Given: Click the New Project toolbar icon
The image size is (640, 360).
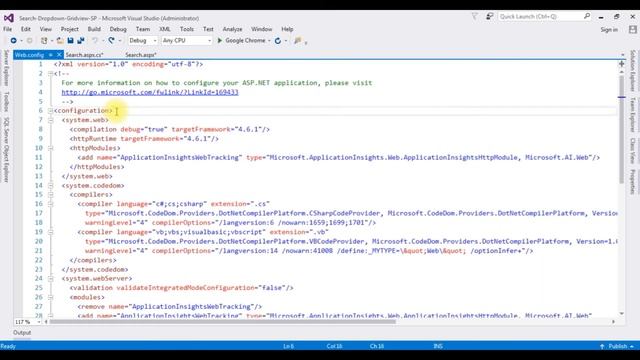Looking at the screenshot, I should [44, 40].
